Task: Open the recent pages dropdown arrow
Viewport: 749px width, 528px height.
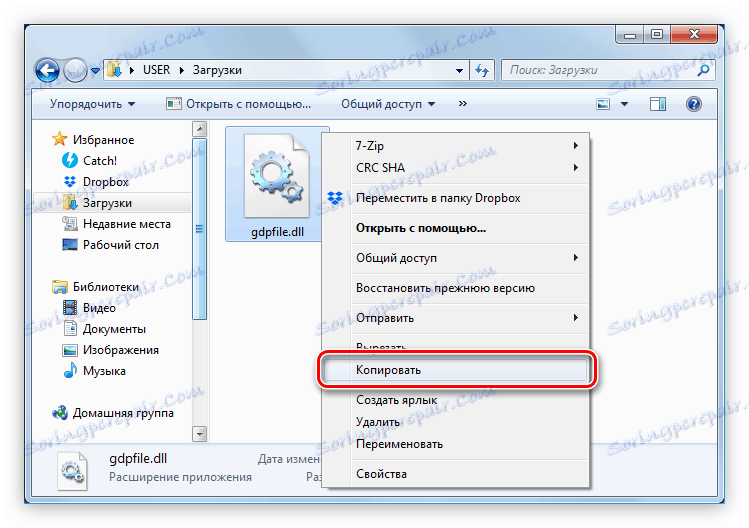Action: [95, 71]
